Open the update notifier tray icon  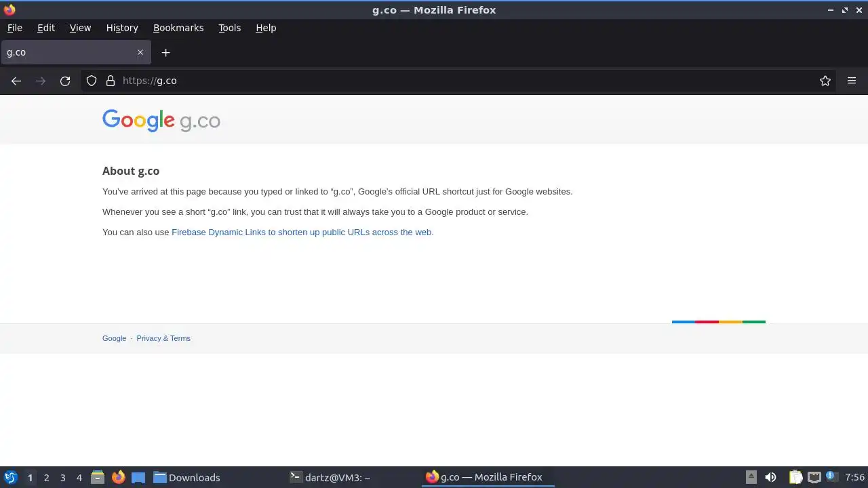pyautogui.click(x=831, y=477)
